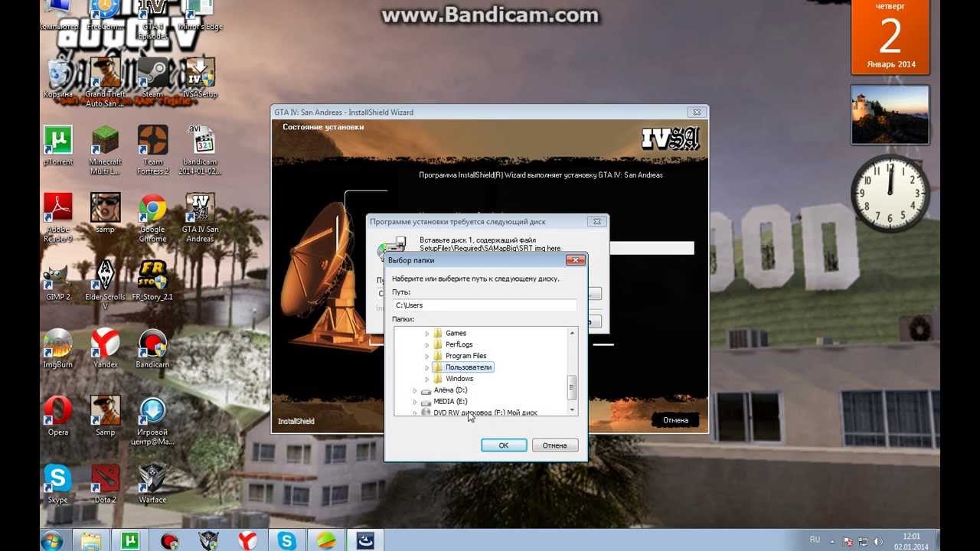Screen dimensions: 980x551
Task: Open the IVSASetup installer icon
Action: pyautogui.click(x=200, y=78)
